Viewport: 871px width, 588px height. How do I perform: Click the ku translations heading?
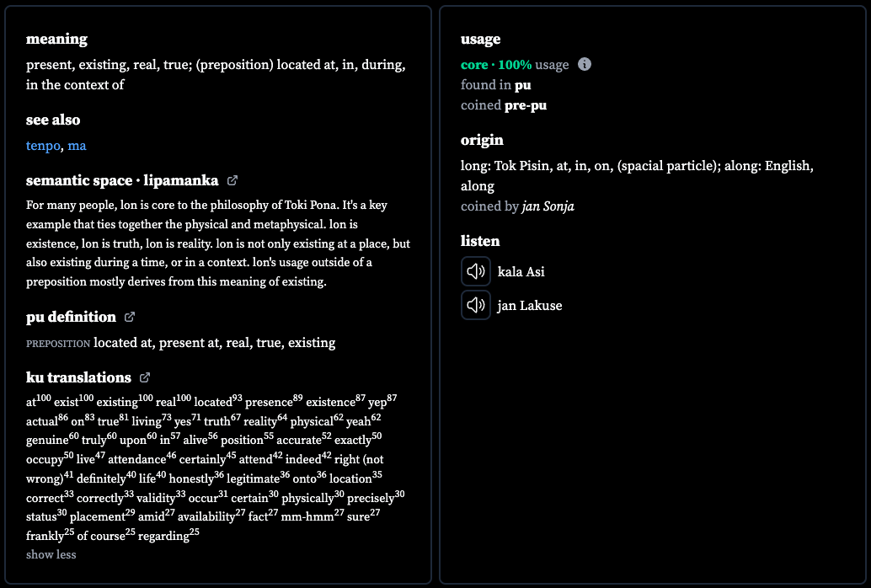[78, 377]
